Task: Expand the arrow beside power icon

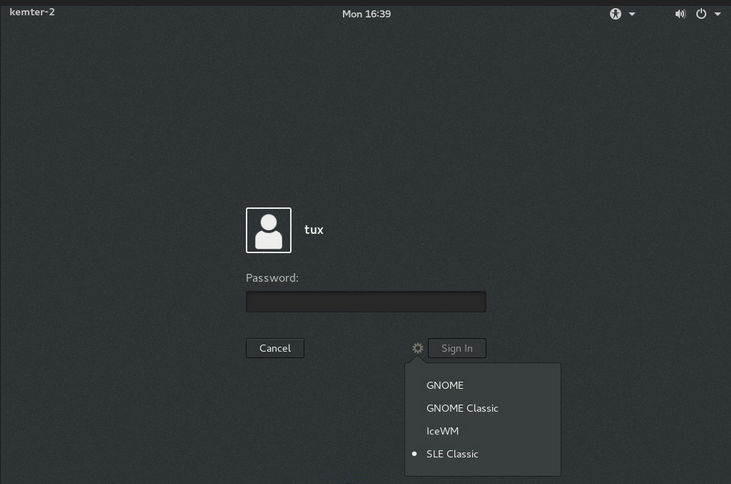Action: (x=718, y=15)
